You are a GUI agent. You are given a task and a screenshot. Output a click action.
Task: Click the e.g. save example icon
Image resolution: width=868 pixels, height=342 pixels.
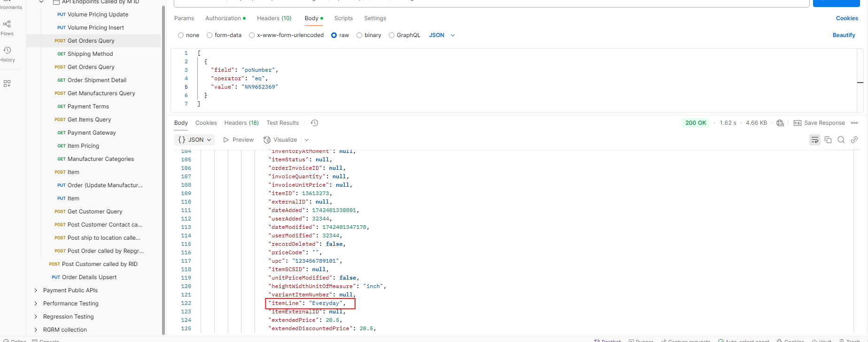tap(798, 123)
